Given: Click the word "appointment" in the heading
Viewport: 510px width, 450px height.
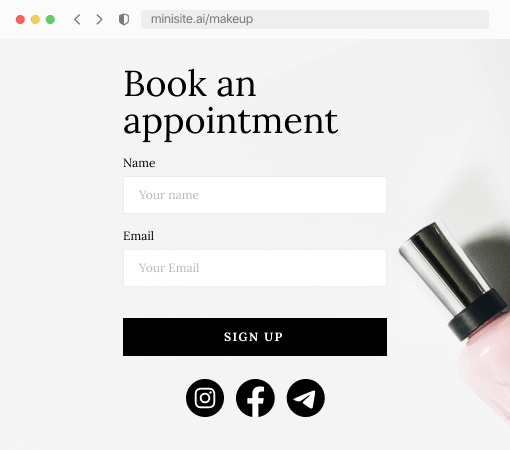Looking at the screenshot, I should point(231,123).
